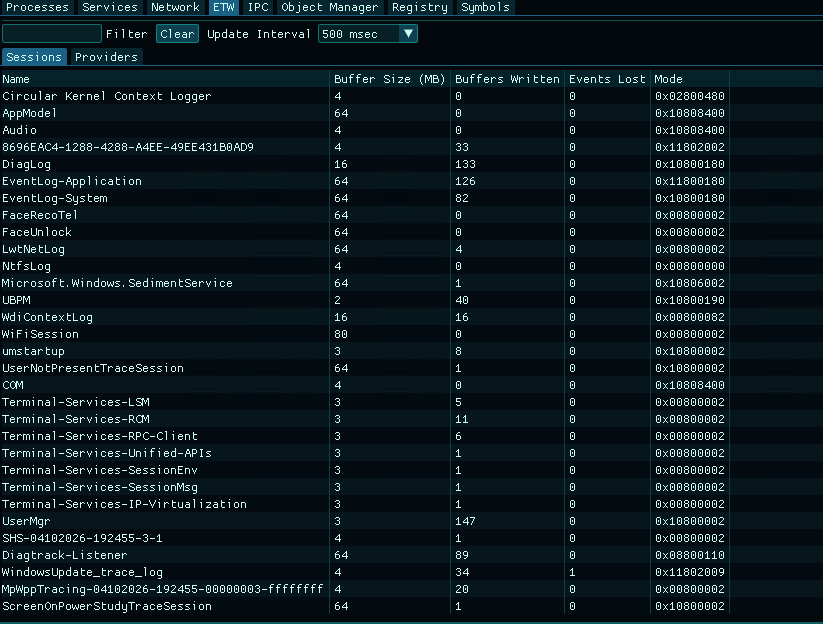The width and height of the screenshot is (823, 624).
Task: Click buffer size value 80
Action: 341,334
